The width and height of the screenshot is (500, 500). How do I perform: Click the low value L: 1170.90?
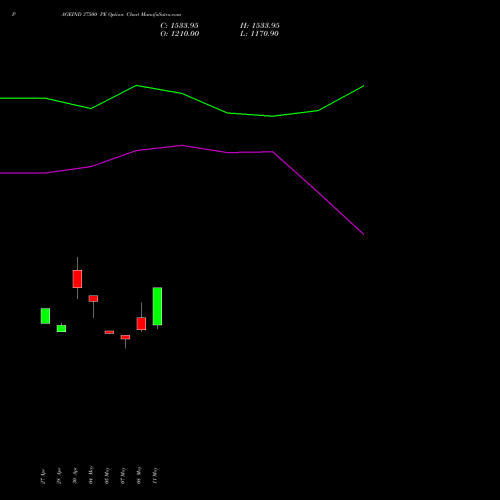(259, 34)
